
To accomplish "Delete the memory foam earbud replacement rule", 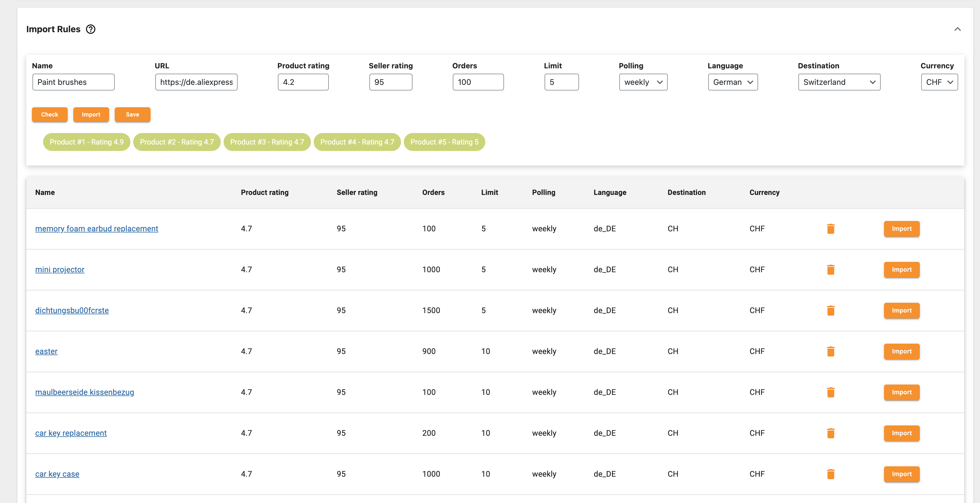I will coord(831,229).
